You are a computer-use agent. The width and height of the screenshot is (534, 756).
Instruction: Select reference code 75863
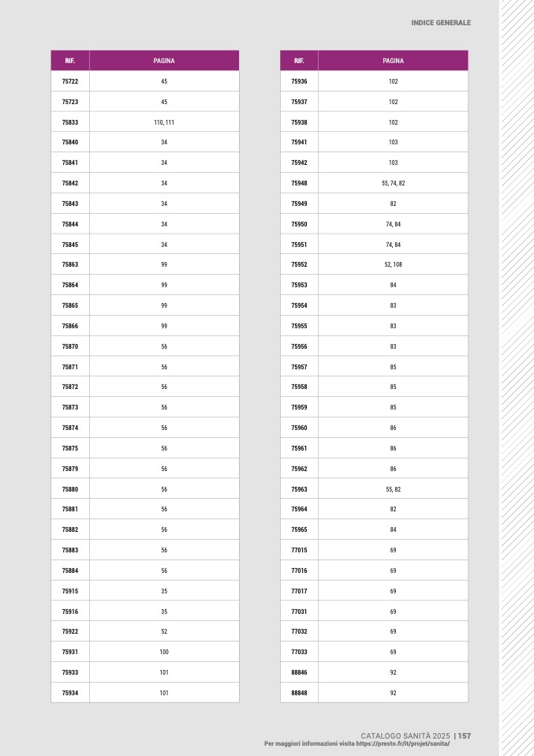coord(69,265)
